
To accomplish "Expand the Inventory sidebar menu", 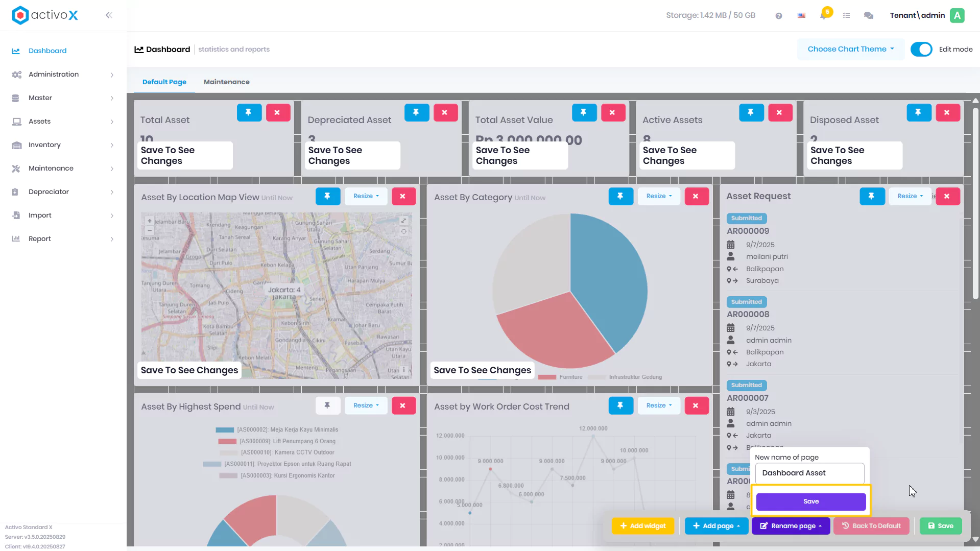I will [x=63, y=145].
